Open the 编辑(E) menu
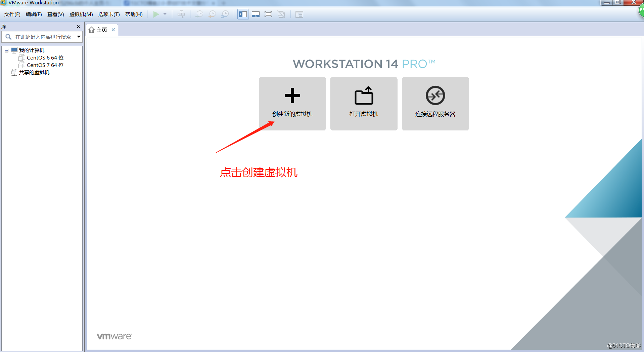This screenshot has width=644, height=352. tap(34, 14)
